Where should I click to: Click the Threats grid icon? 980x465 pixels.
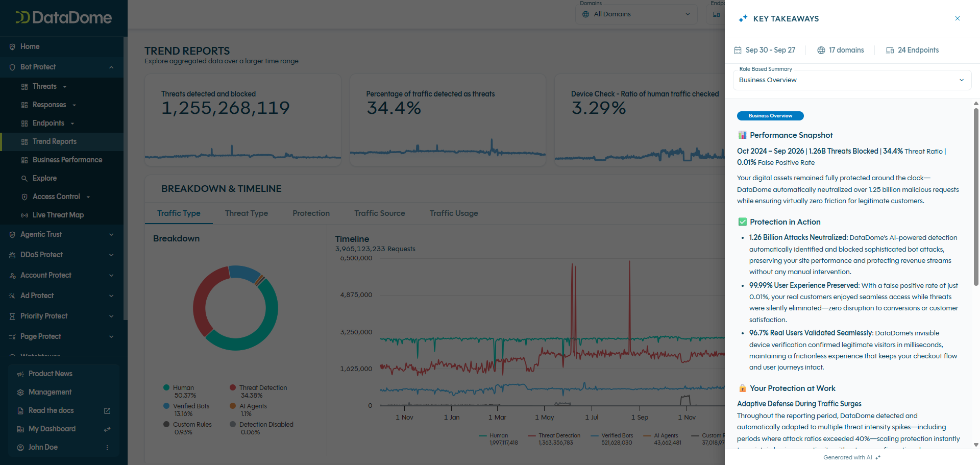tap(24, 87)
